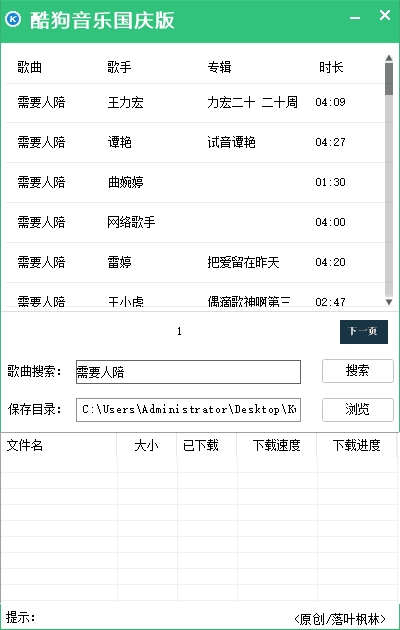Image resolution: width=400 pixels, height=630 pixels.
Task: Select the 需要人陪 song by 雷婷
Action: (x=41, y=262)
